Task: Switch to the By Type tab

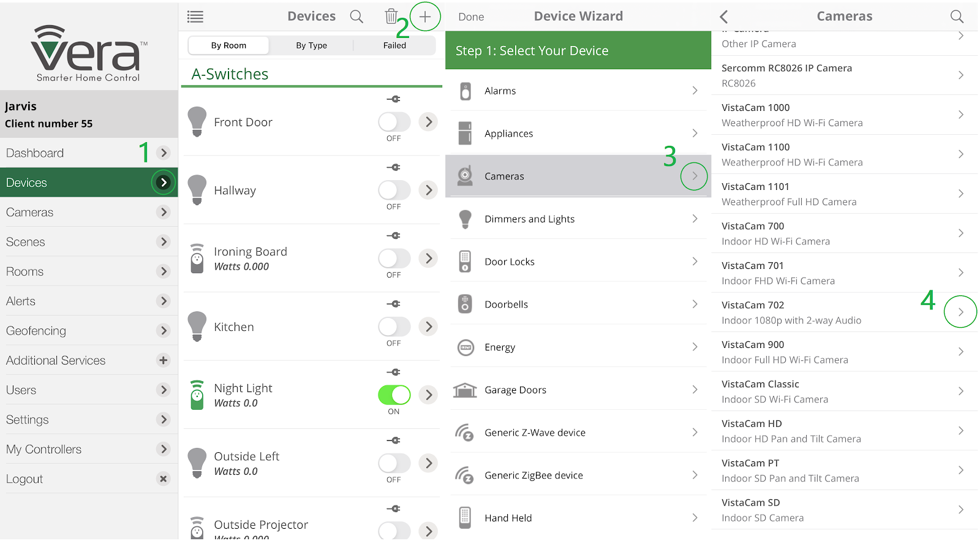Action: tap(311, 45)
